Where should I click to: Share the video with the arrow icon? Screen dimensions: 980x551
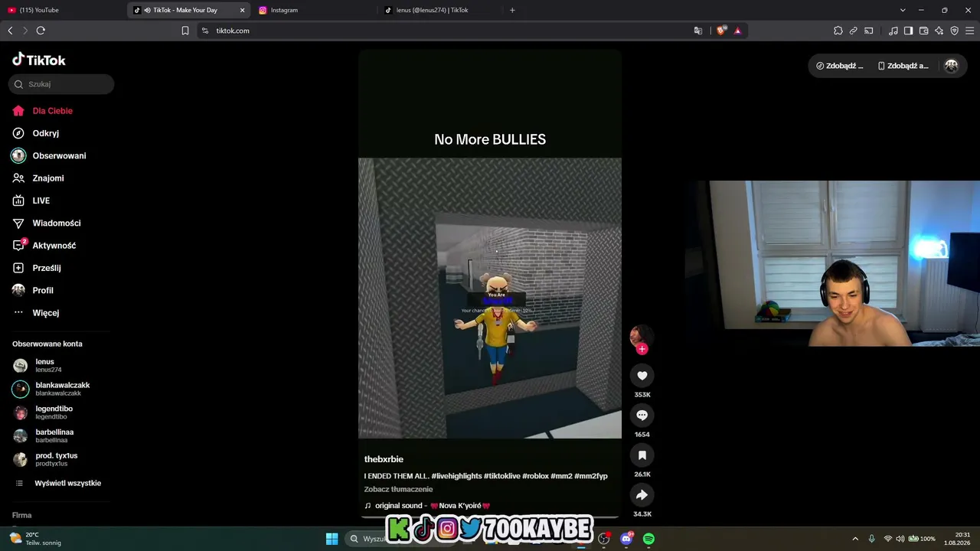point(642,494)
